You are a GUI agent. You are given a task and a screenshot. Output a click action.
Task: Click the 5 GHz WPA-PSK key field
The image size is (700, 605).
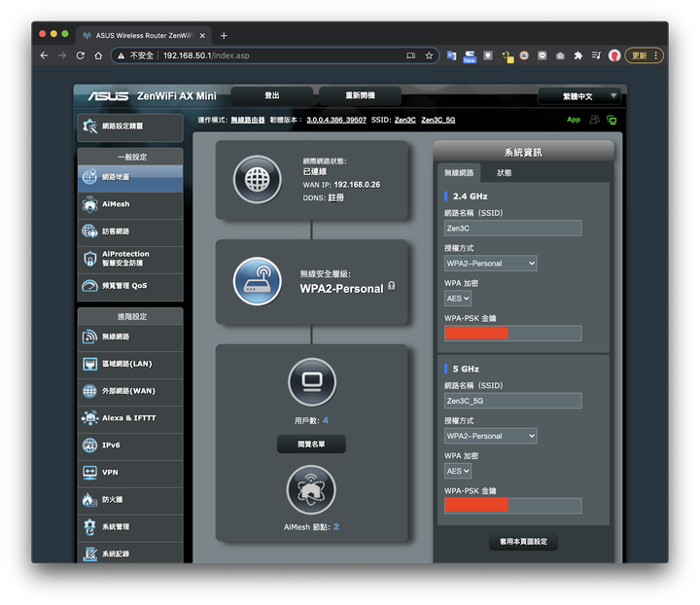[x=513, y=506]
